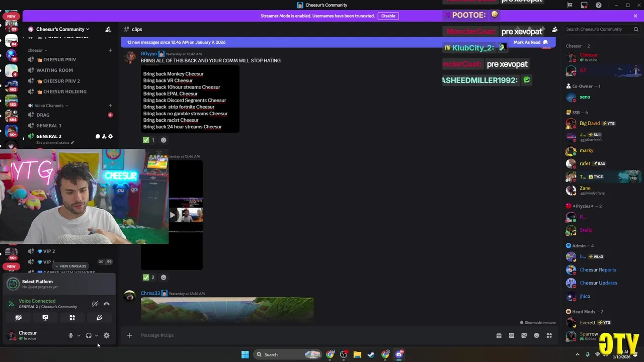644x362 pixels.
Task: Add reaction below the video clip
Action: click(164, 277)
